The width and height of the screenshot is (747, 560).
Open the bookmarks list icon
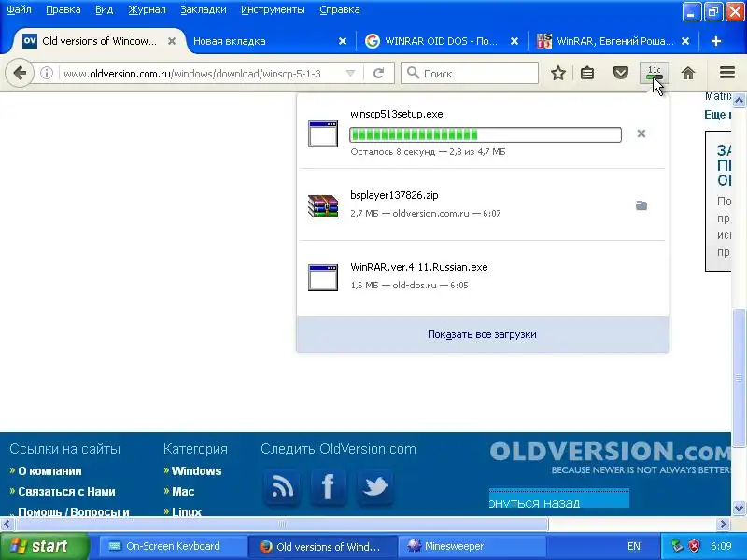(x=587, y=74)
